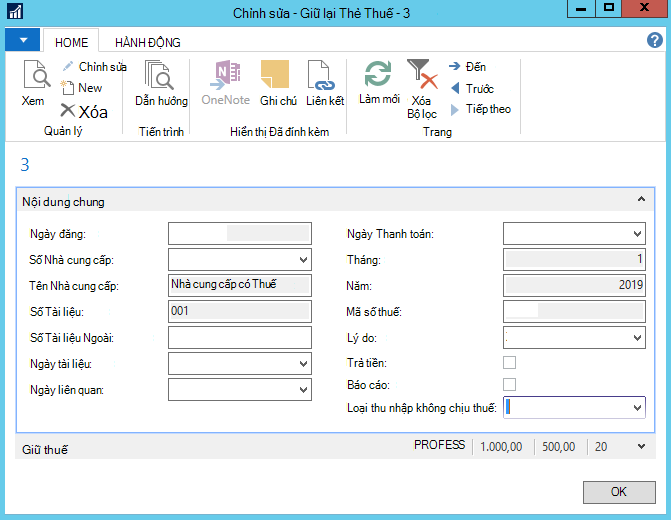Open the Số Nhà cung cấp dropdown

(303, 260)
